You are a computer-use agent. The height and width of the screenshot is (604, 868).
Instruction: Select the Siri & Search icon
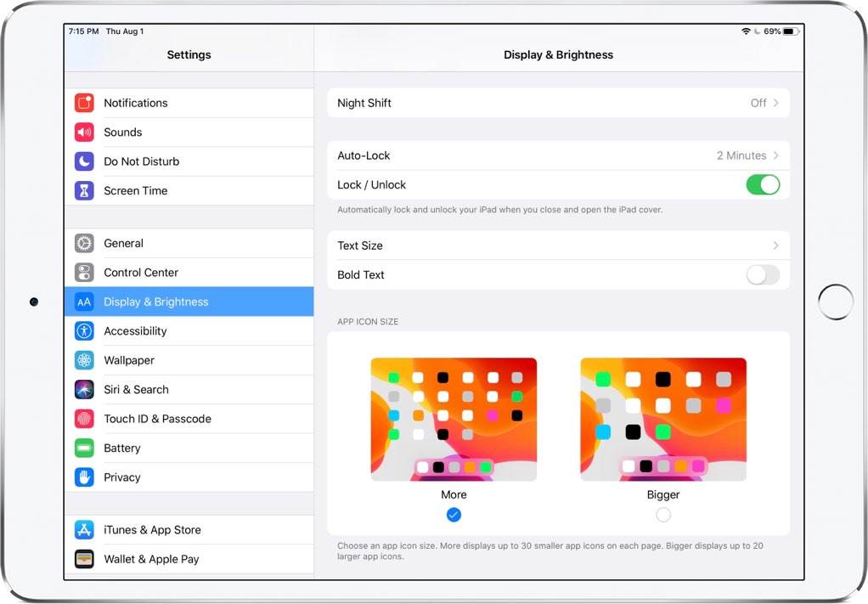coord(83,389)
